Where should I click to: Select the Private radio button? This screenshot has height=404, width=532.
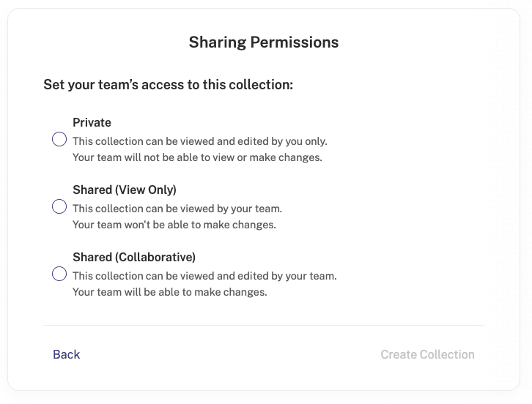(59, 139)
